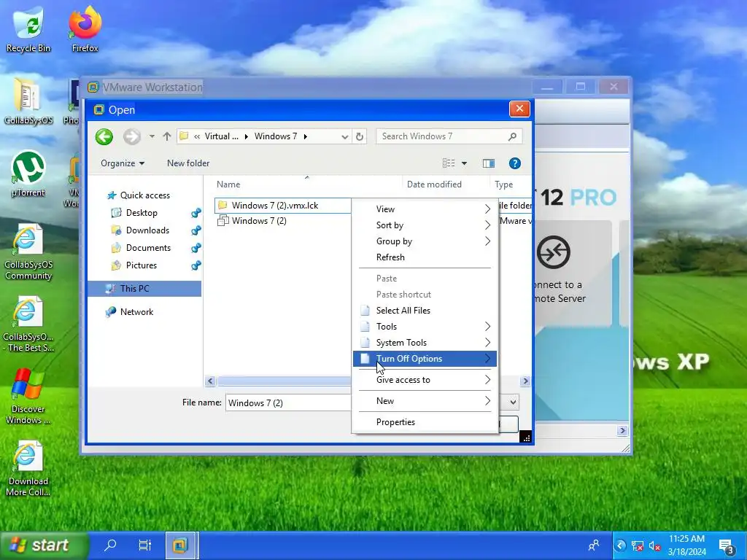
Task: Open System Tools submenu
Action: pyautogui.click(x=425, y=343)
